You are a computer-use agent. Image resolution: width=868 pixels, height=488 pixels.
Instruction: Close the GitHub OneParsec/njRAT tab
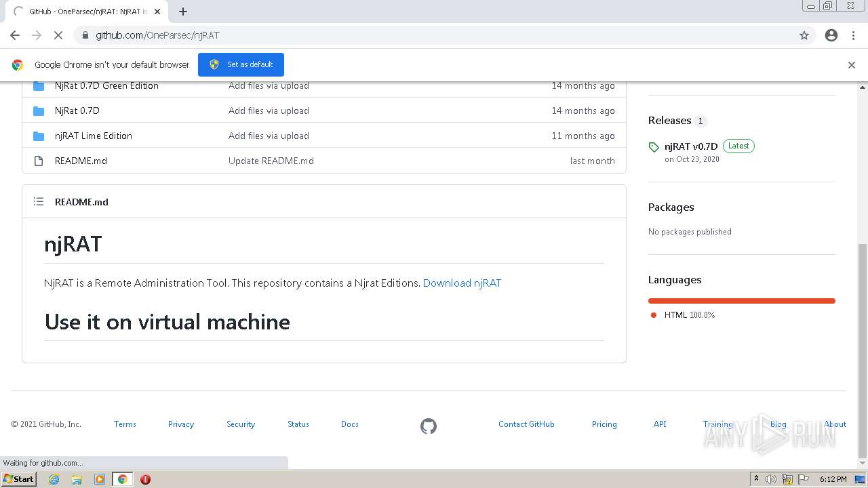click(x=157, y=12)
